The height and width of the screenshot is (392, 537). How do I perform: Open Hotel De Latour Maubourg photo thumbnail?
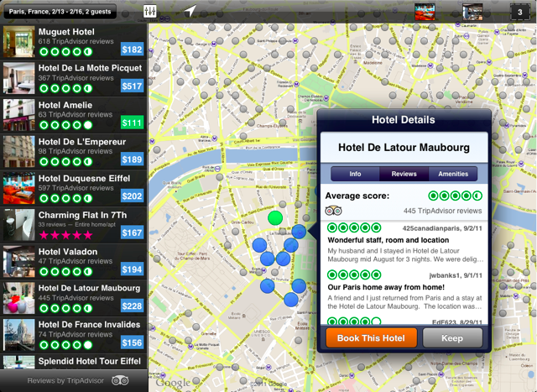click(x=18, y=298)
